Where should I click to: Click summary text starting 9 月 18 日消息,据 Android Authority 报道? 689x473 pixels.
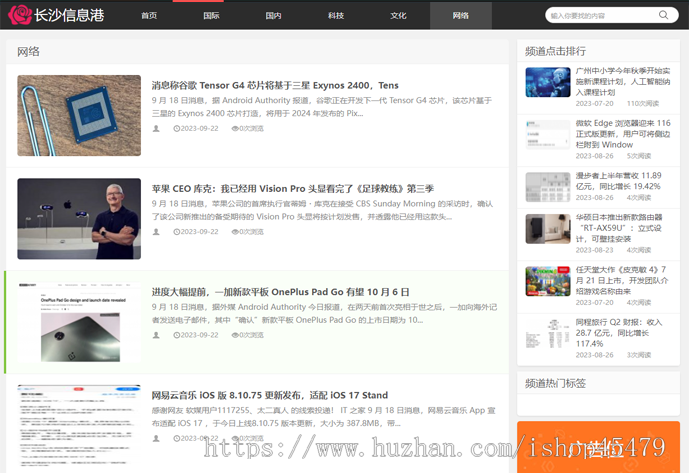(x=322, y=107)
